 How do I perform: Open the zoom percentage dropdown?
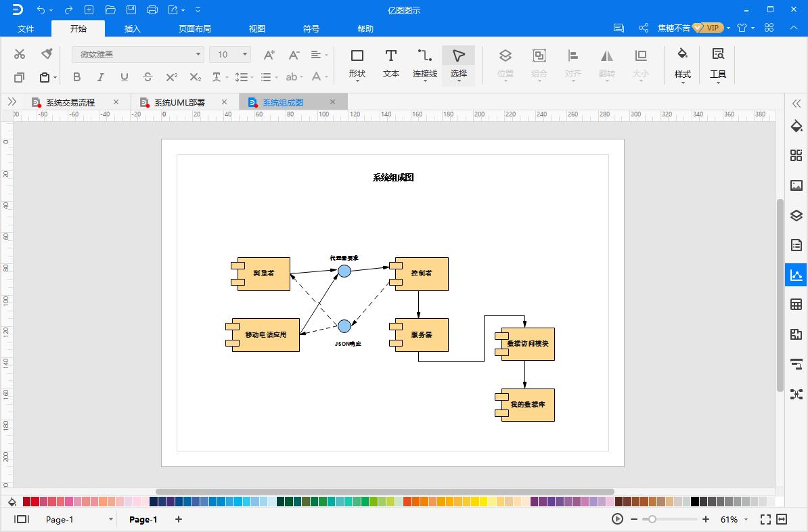(x=746, y=519)
